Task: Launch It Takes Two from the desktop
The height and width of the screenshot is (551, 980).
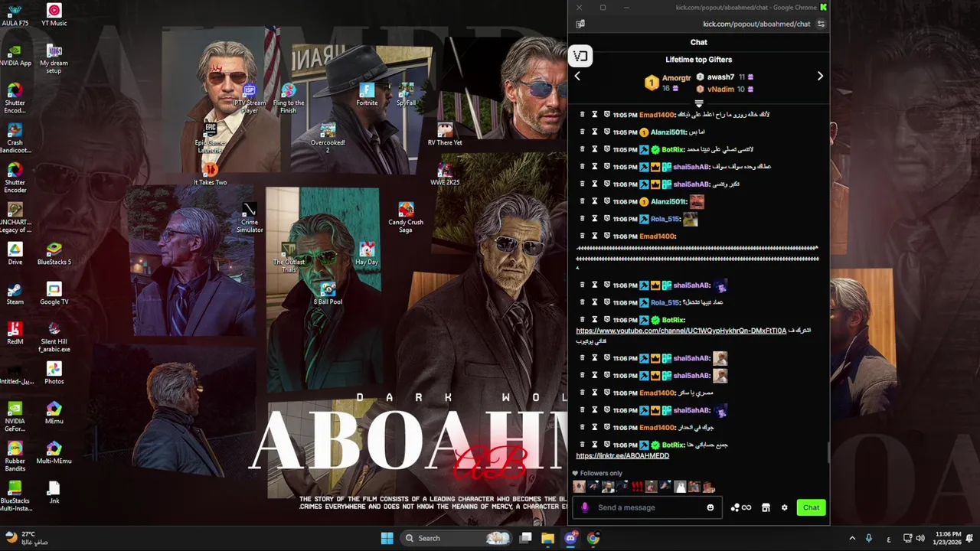Action: pyautogui.click(x=210, y=174)
